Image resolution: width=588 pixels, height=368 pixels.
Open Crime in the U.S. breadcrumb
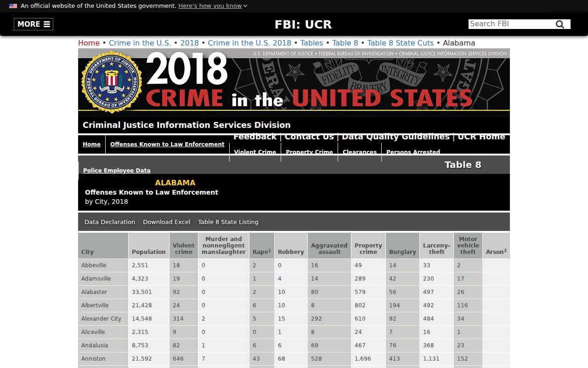pos(140,43)
